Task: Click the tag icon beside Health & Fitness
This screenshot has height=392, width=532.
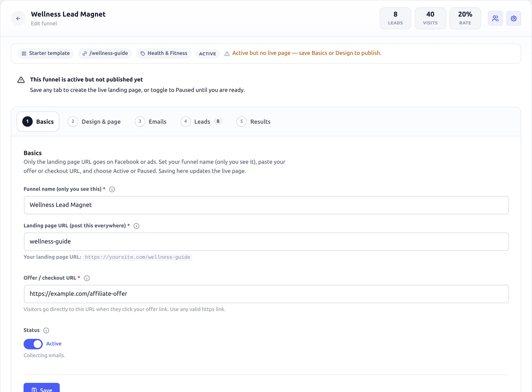Action: click(143, 54)
